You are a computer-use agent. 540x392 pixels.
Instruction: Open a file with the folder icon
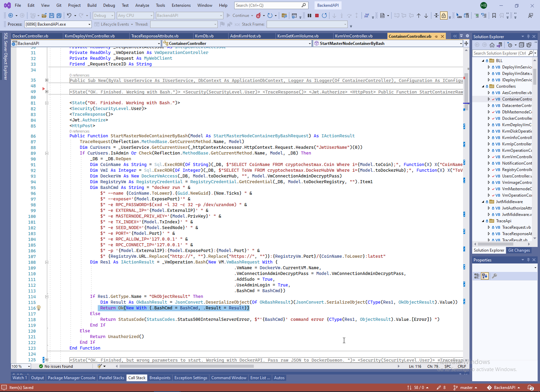pos(44,16)
